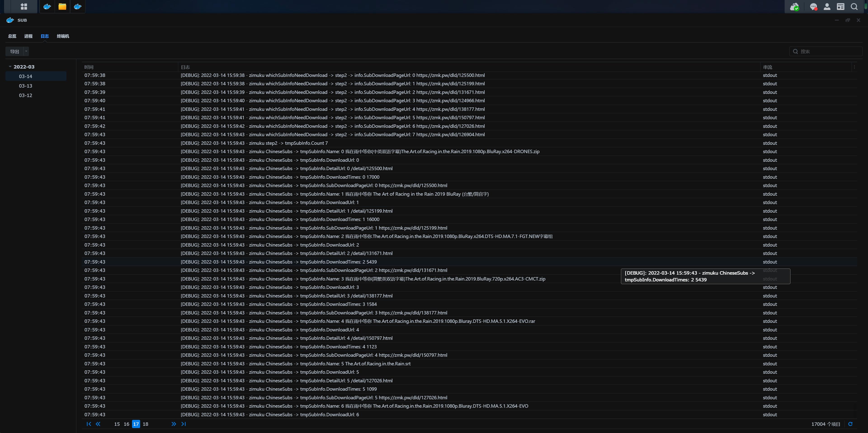Image resolution: width=868 pixels, height=433 pixels.
Task: Collapse the 2022-03 tree node
Action: [10, 67]
